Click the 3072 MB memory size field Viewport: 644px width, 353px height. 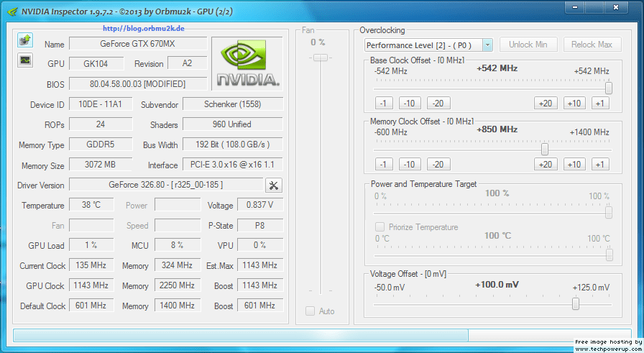pos(101,165)
